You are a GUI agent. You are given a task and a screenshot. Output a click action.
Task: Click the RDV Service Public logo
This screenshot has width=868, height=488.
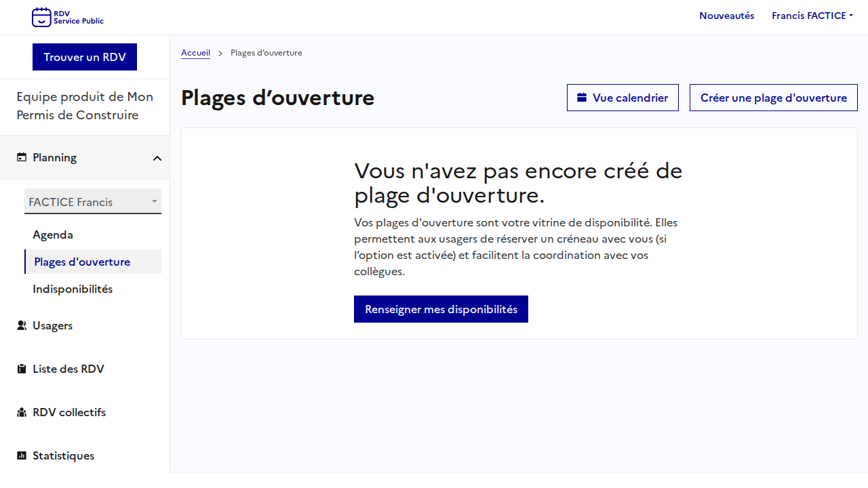tap(68, 17)
